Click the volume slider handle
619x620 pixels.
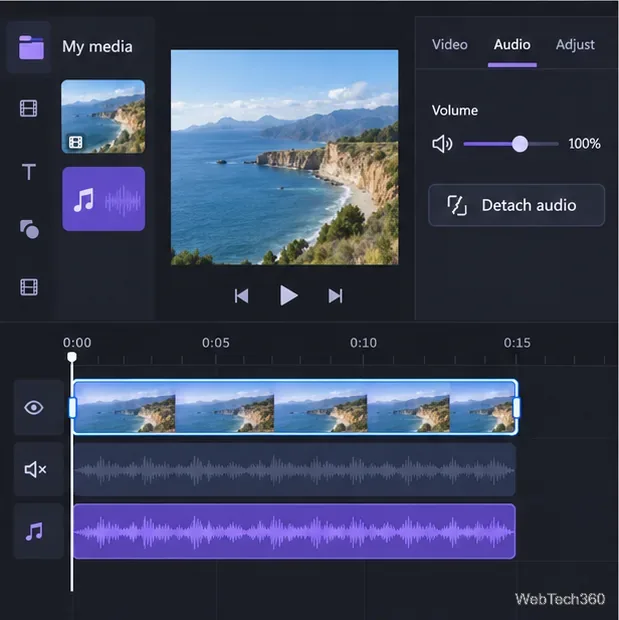520,144
